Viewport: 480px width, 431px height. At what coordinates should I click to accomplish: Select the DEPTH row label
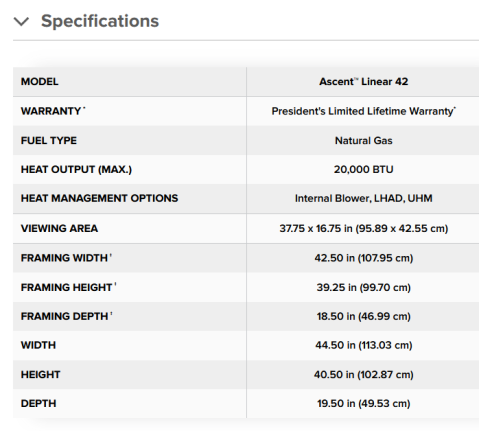[x=39, y=403]
